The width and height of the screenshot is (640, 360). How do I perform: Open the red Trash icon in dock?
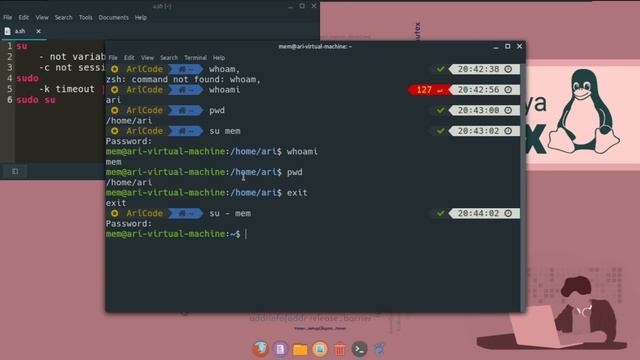[339, 349]
